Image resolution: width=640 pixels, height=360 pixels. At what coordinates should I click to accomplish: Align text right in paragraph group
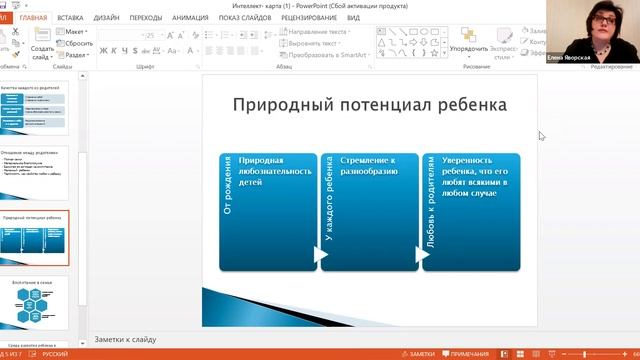point(230,51)
